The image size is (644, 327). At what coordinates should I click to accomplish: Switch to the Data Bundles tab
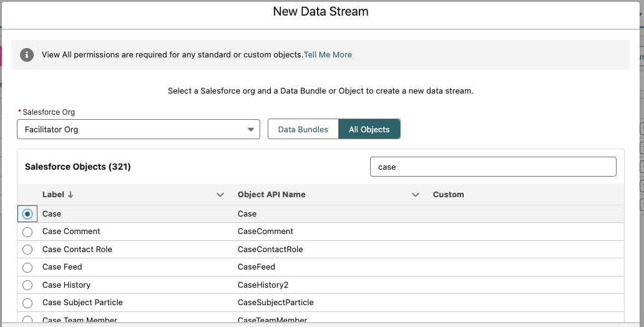point(303,129)
